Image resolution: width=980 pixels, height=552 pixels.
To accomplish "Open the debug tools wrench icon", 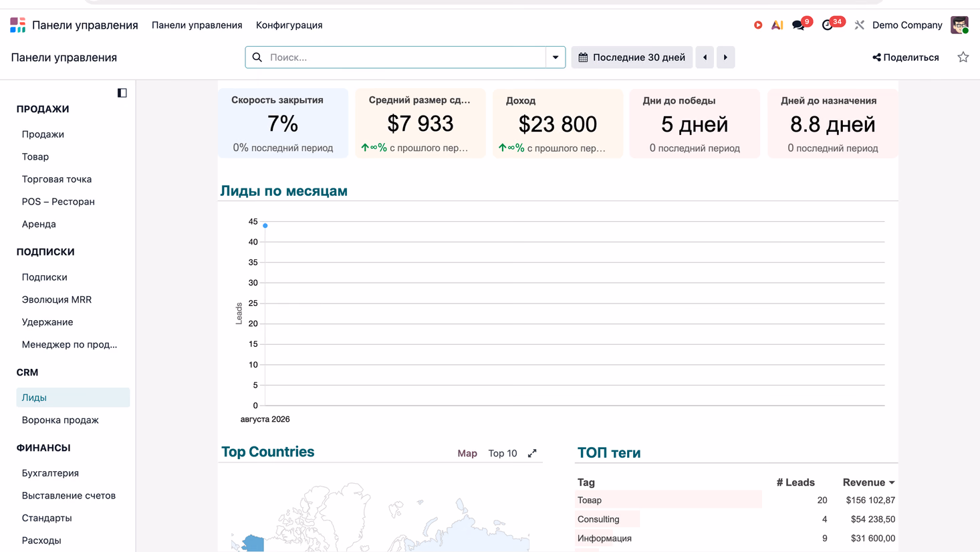I will [860, 25].
